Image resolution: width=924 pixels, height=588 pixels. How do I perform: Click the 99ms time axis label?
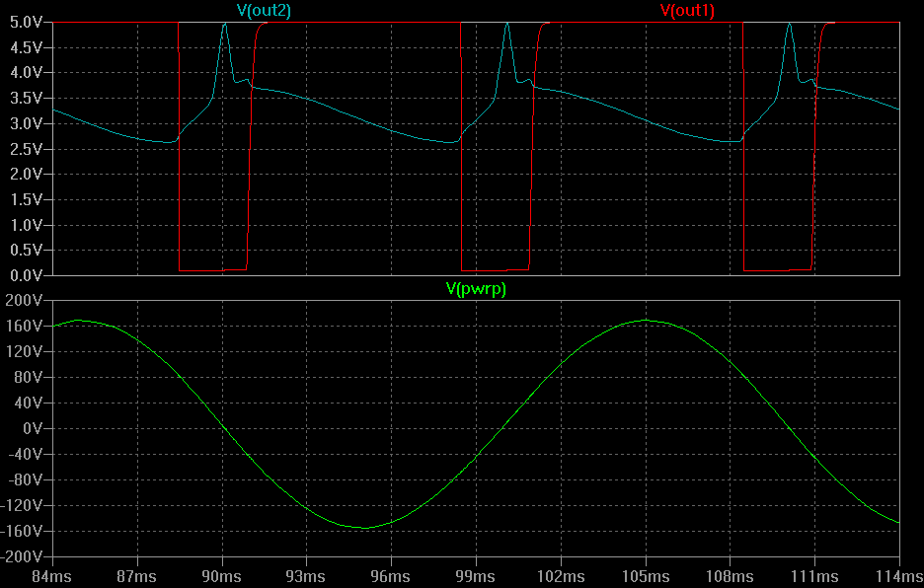[476, 576]
